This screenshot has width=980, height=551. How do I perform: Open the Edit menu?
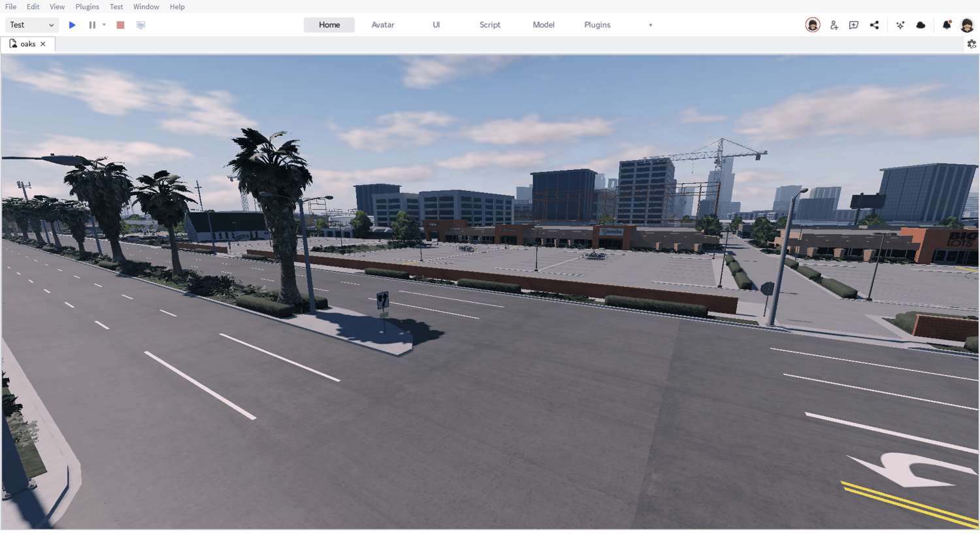click(x=33, y=7)
